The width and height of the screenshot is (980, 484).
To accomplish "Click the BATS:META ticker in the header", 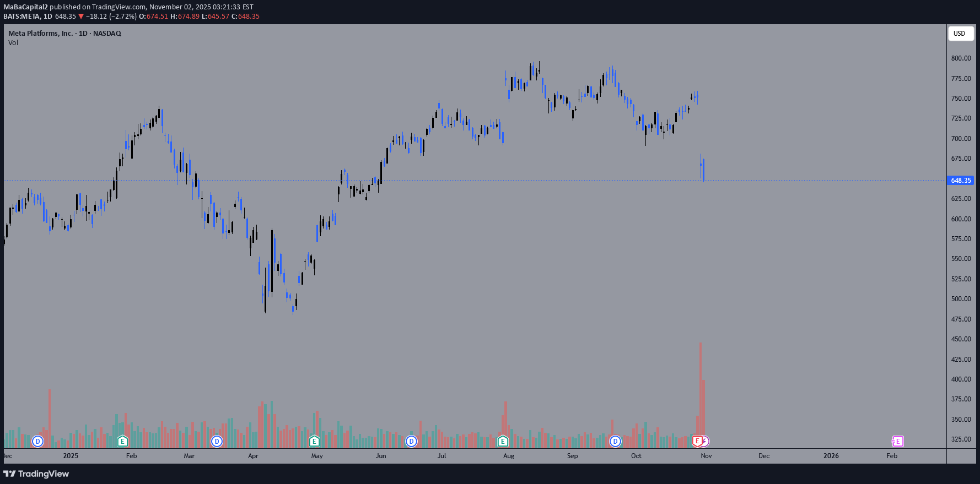I will click(x=21, y=17).
